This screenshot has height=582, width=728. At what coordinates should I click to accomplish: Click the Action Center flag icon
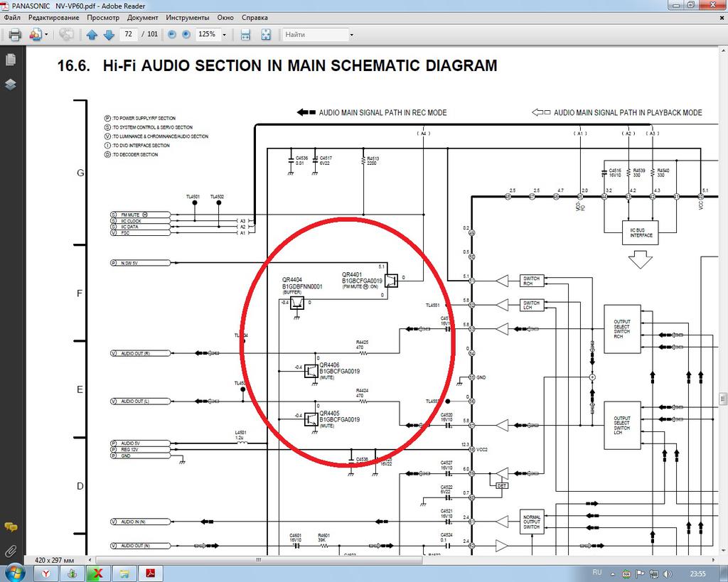(x=640, y=573)
